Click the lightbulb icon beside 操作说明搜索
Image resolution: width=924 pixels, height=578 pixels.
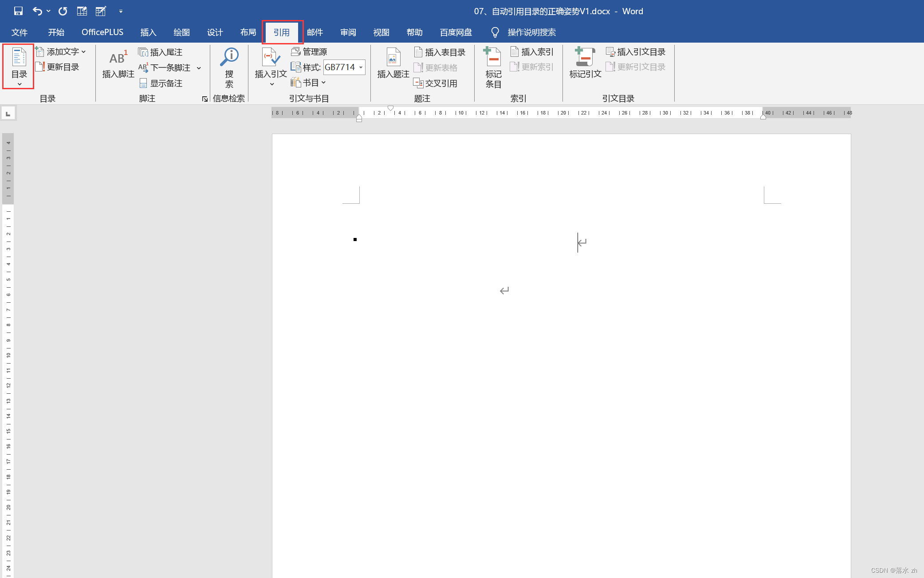(x=495, y=32)
